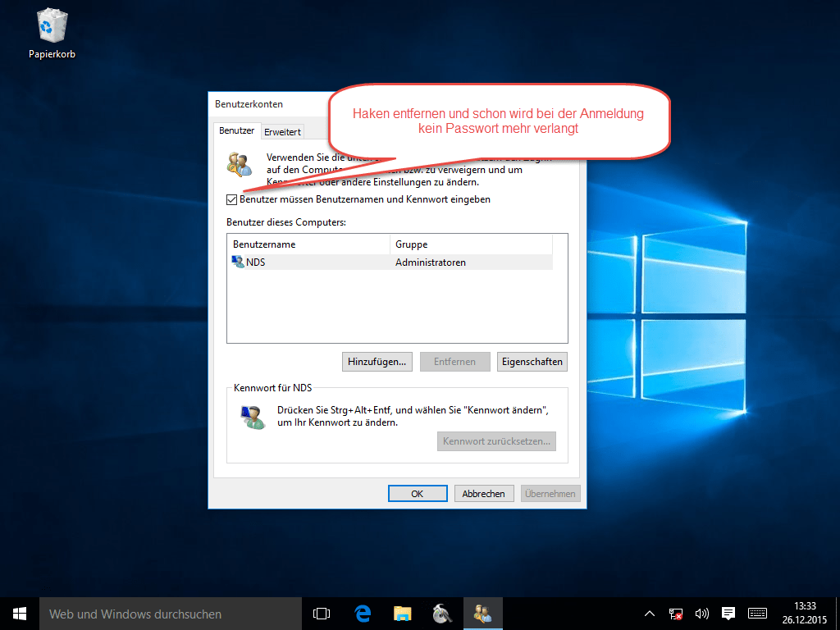Launch Microsoft Edge from the taskbar
The image size is (840, 630).
363,614
